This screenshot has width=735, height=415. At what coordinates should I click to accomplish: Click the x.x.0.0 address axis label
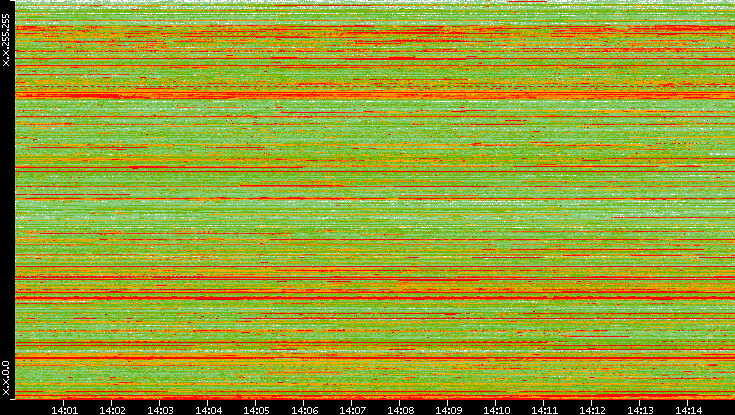click(6, 378)
